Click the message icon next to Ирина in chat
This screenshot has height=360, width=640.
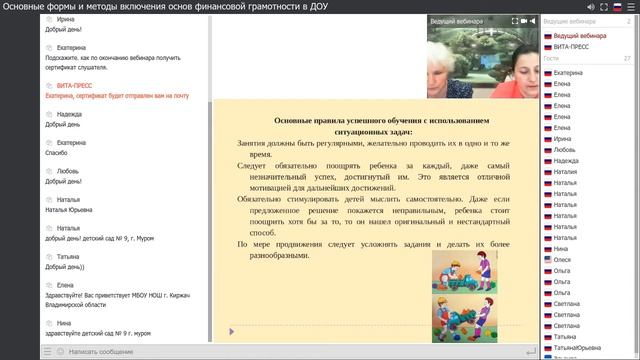(49, 19)
